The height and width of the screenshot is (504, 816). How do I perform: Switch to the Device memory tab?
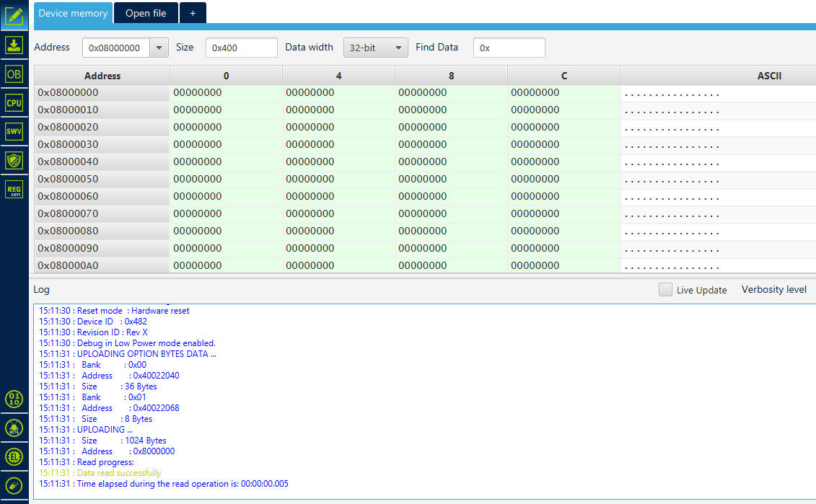(x=73, y=12)
